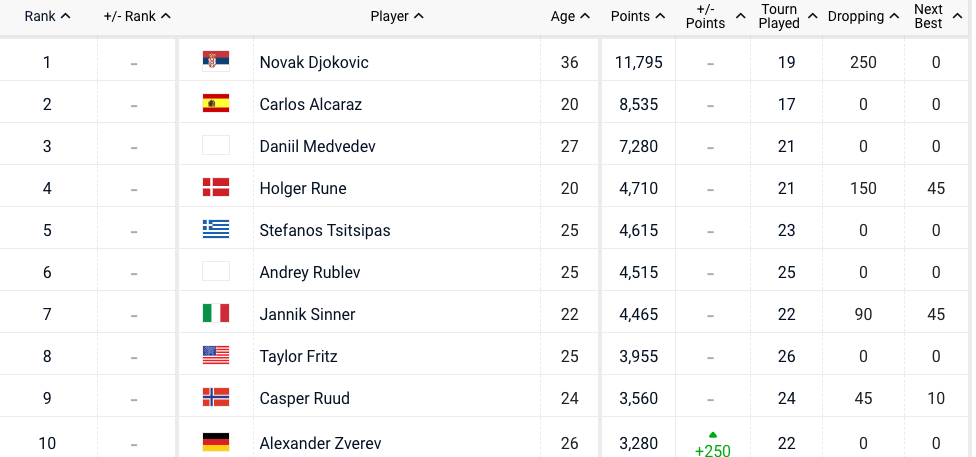Image resolution: width=976 pixels, height=457 pixels.
Task: Sort by the Player column header
Action: tap(397, 16)
